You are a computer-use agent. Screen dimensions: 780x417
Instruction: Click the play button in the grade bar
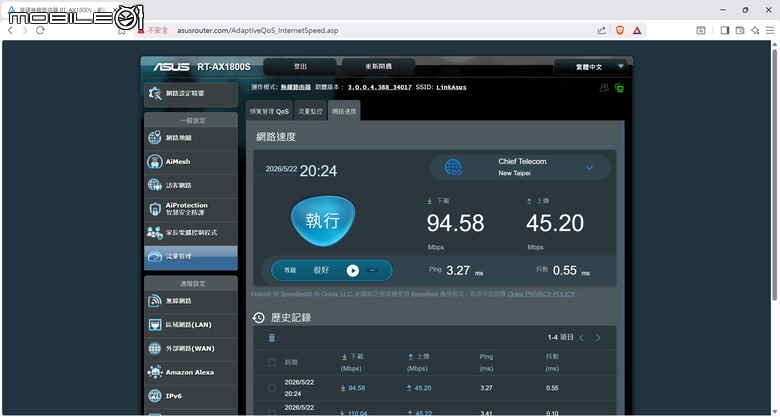[x=353, y=270]
